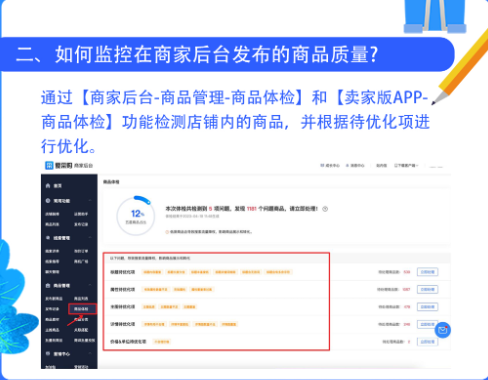This screenshot has width=488, height=380.
Task: Click the 商品体检 page heading
Action: pyautogui.click(x=111, y=182)
